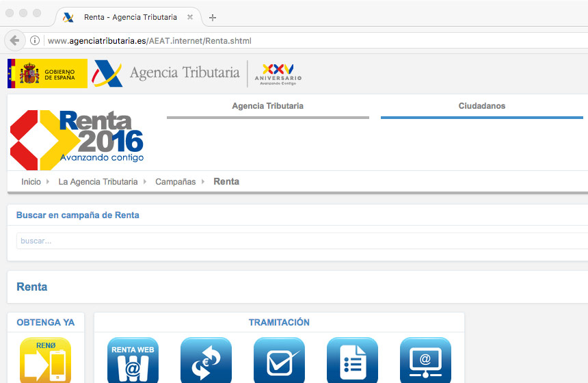This screenshot has height=383, width=588.
Task: Launch the RENTA WEB service icon
Action: [x=133, y=360]
